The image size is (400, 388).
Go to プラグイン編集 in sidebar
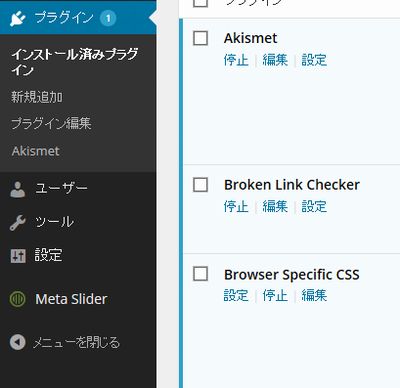(x=51, y=123)
